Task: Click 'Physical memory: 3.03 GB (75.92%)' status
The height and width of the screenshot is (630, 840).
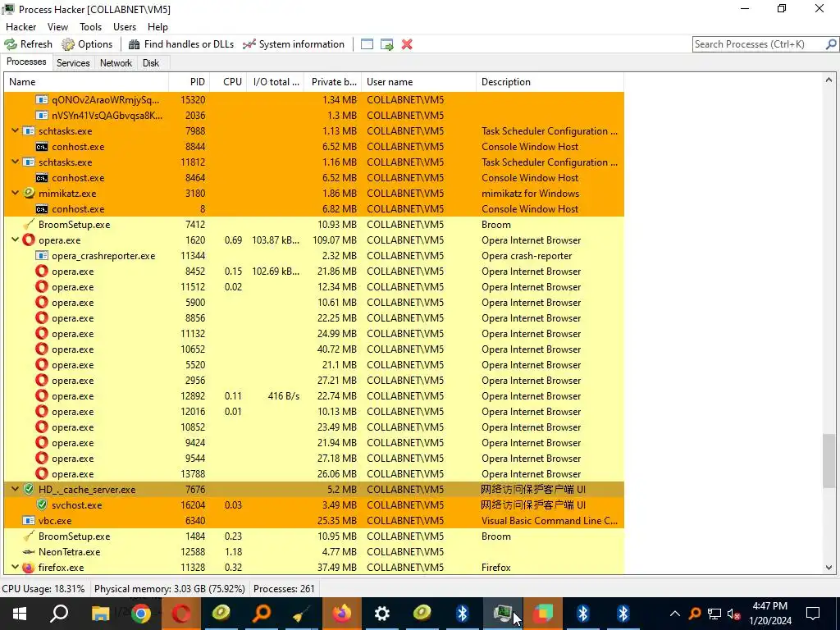Action: click(169, 589)
